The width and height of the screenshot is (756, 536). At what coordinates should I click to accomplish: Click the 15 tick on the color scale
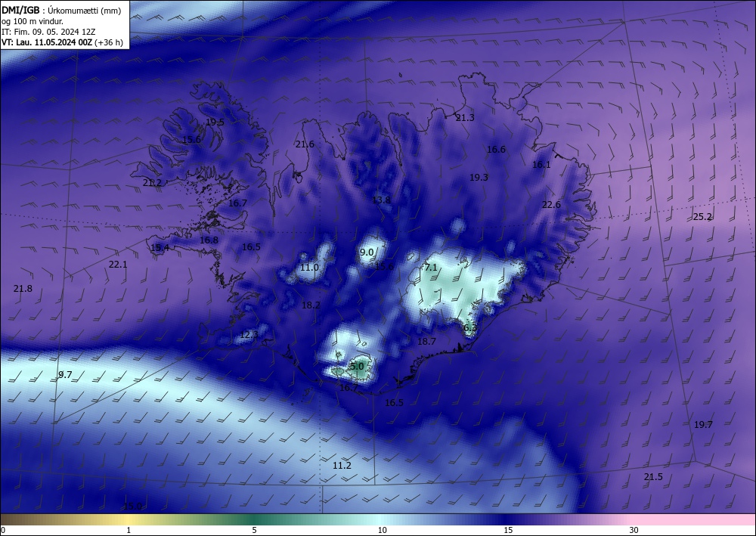(x=508, y=530)
